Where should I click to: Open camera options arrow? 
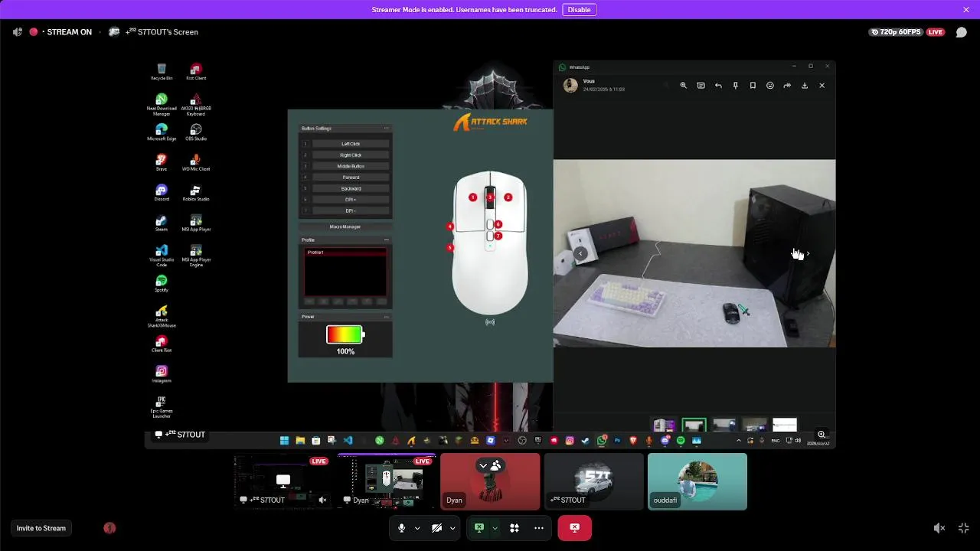coord(452,528)
